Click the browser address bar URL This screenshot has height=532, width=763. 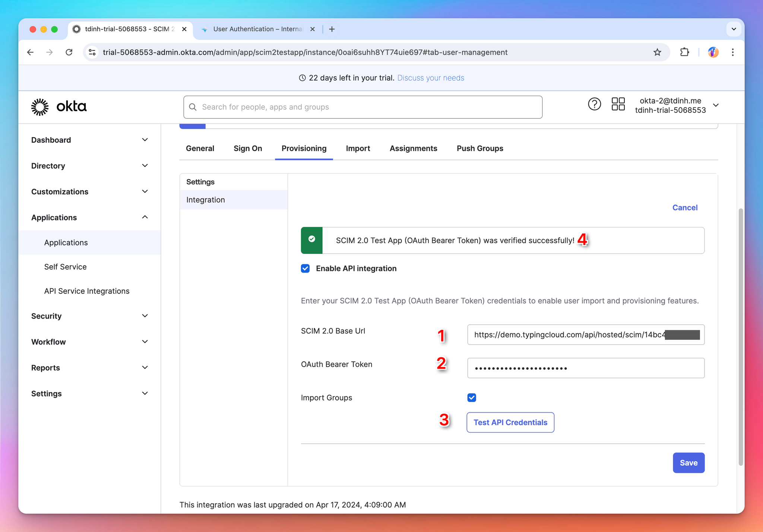point(305,52)
